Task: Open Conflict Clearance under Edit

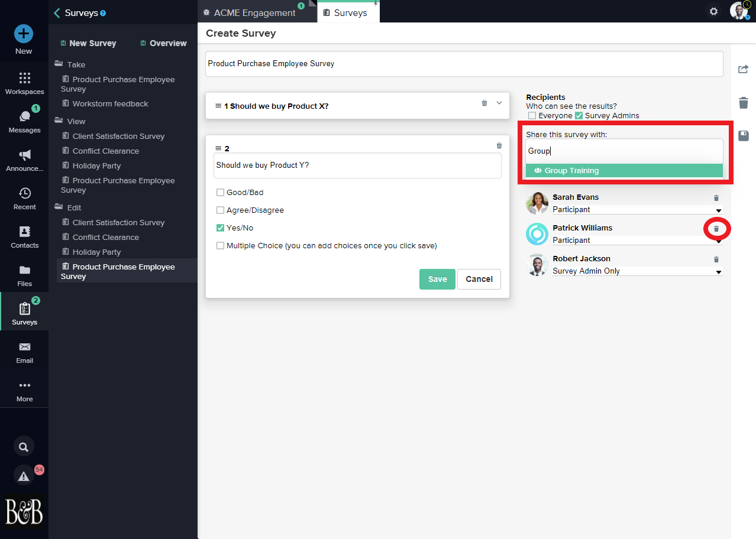Action: pyautogui.click(x=101, y=237)
